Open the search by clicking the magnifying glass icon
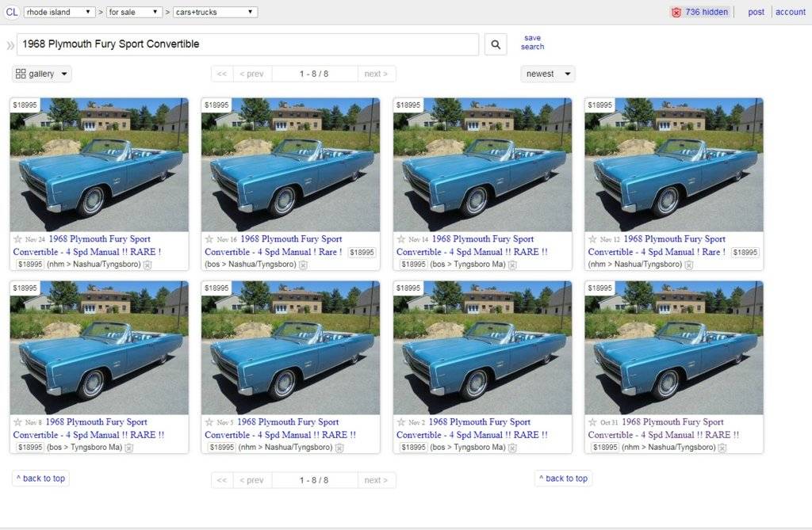The height and width of the screenshot is (530, 812). click(495, 44)
